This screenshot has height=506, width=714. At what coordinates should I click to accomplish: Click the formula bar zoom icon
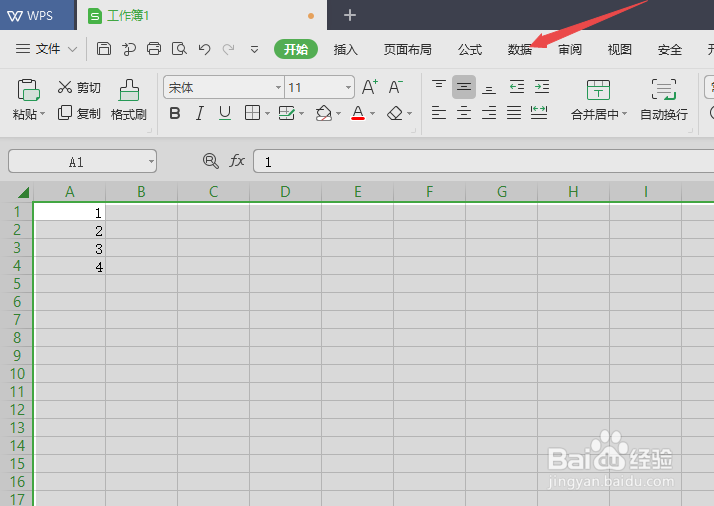[210, 161]
